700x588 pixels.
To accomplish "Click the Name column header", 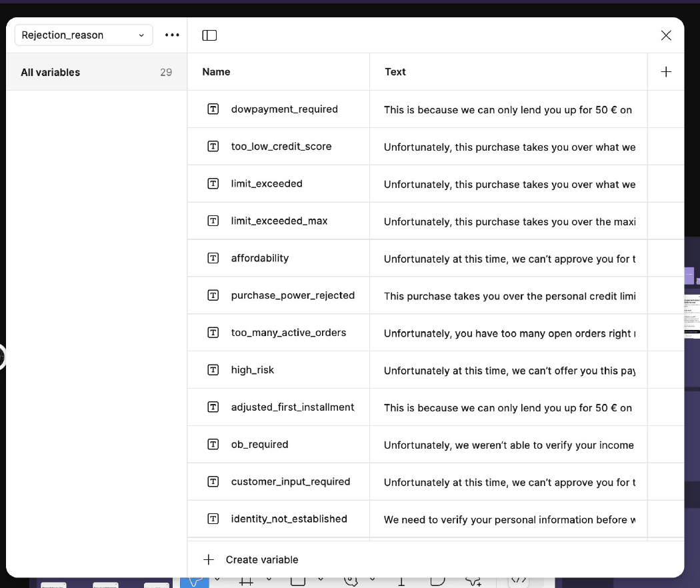I will point(216,72).
